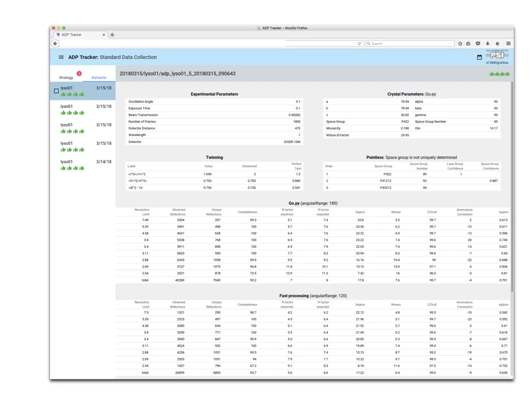Switch to the Strategy tab

pyautogui.click(x=66, y=78)
